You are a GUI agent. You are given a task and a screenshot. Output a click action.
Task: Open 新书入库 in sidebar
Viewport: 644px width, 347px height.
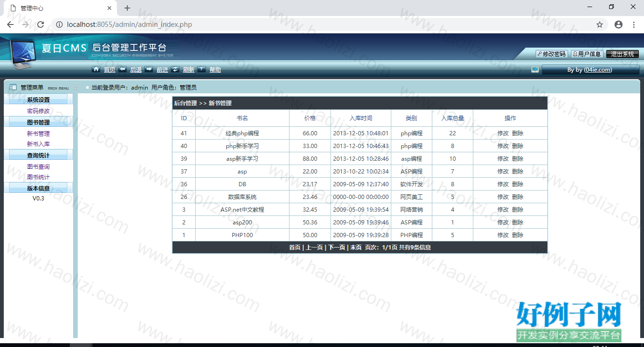(x=38, y=144)
